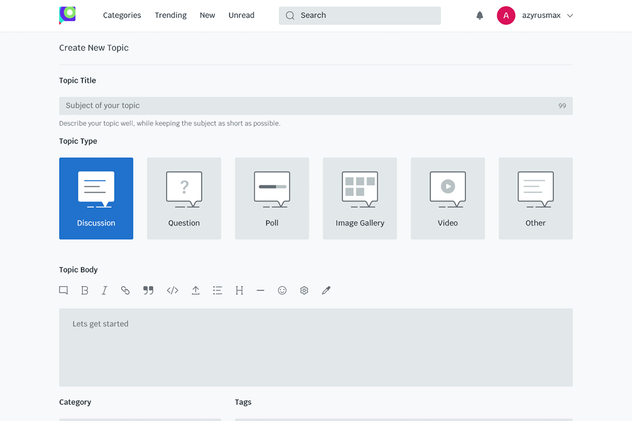Select the Other topic type

pos(535,198)
